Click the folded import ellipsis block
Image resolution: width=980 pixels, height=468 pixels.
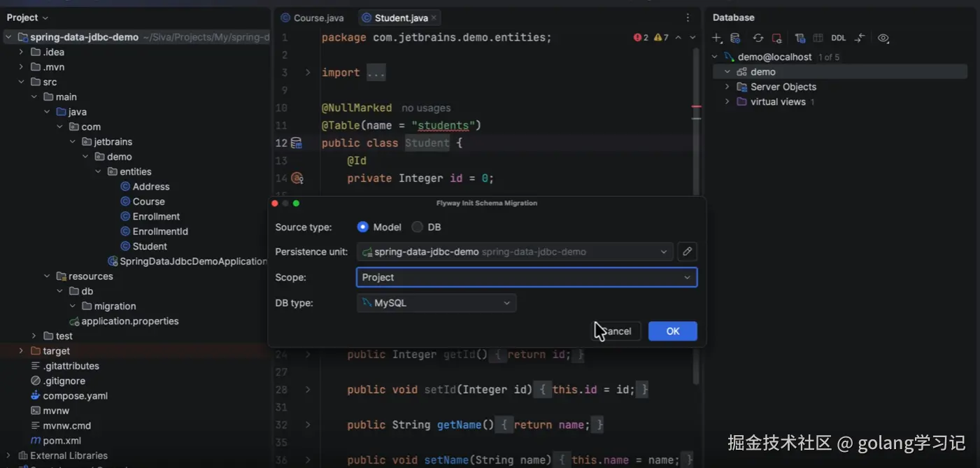tap(376, 73)
